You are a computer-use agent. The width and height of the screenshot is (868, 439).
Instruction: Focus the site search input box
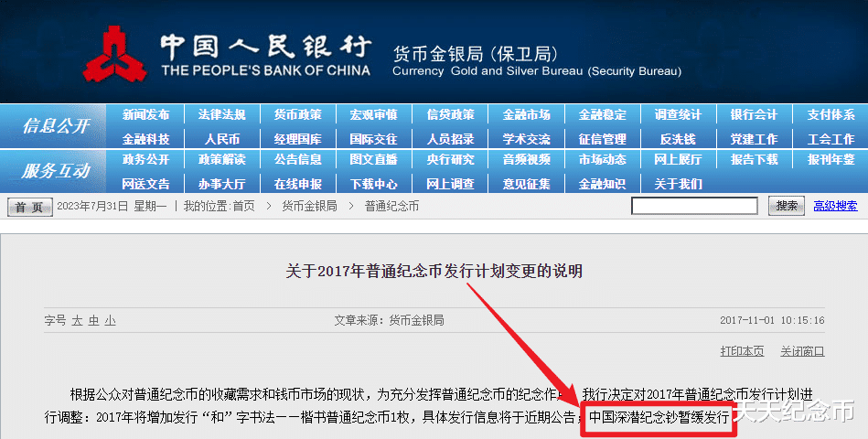pos(695,206)
